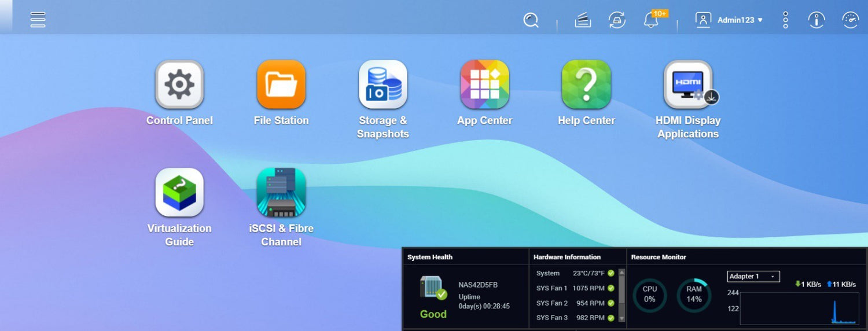Click the CPU usage gauge
The height and width of the screenshot is (331, 868).
coord(649,295)
